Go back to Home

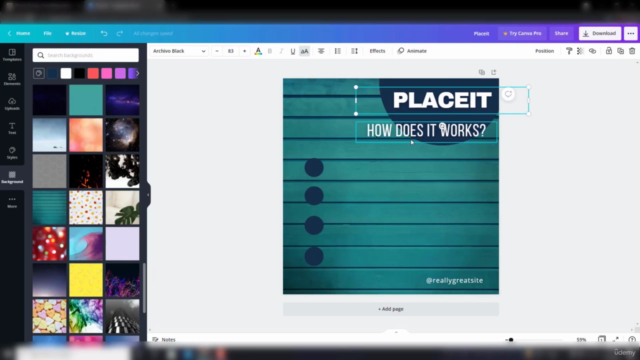pos(19,33)
